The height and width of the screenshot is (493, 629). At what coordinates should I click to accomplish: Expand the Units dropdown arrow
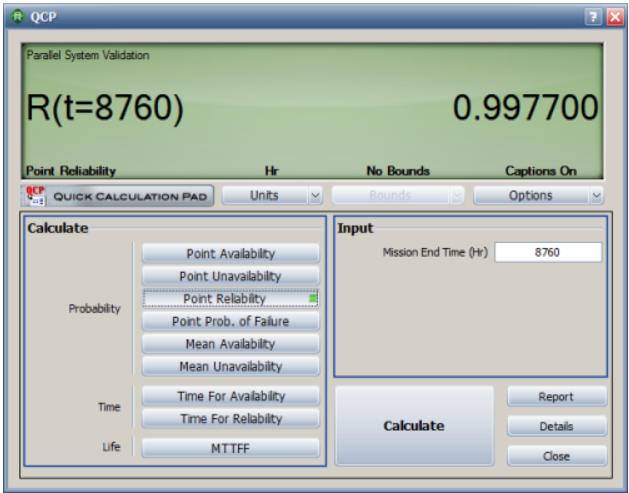(x=315, y=196)
